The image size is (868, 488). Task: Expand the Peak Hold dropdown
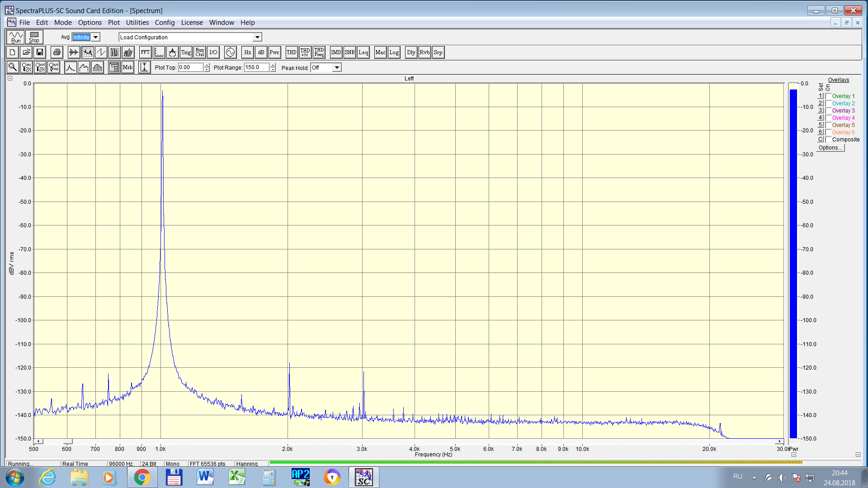(336, 68)
